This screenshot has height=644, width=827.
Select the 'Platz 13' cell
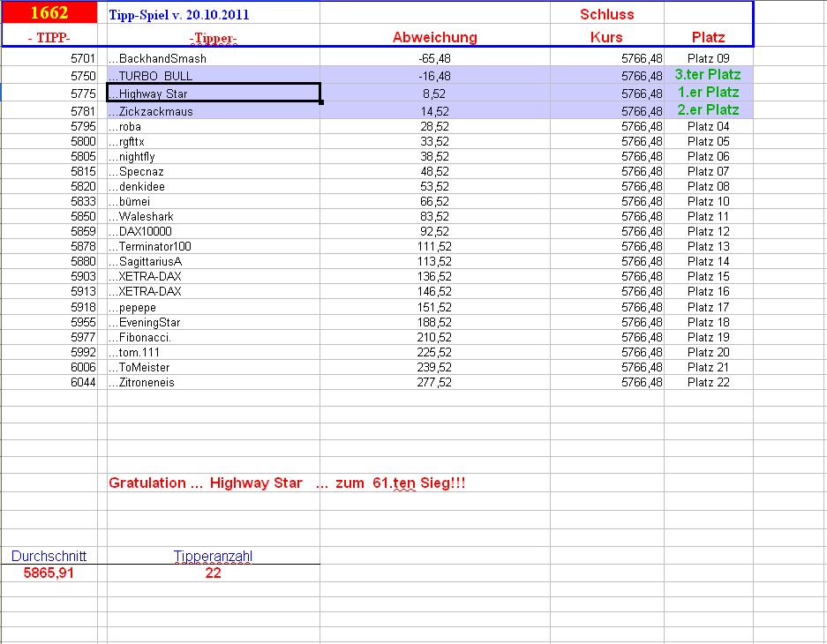tap(709, 246)
